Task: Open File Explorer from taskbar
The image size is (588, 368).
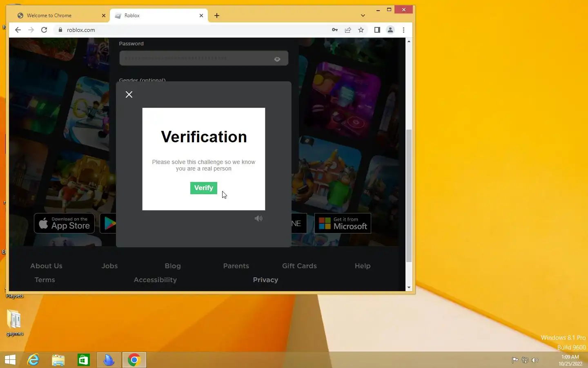Action: [x=58, y=360]
